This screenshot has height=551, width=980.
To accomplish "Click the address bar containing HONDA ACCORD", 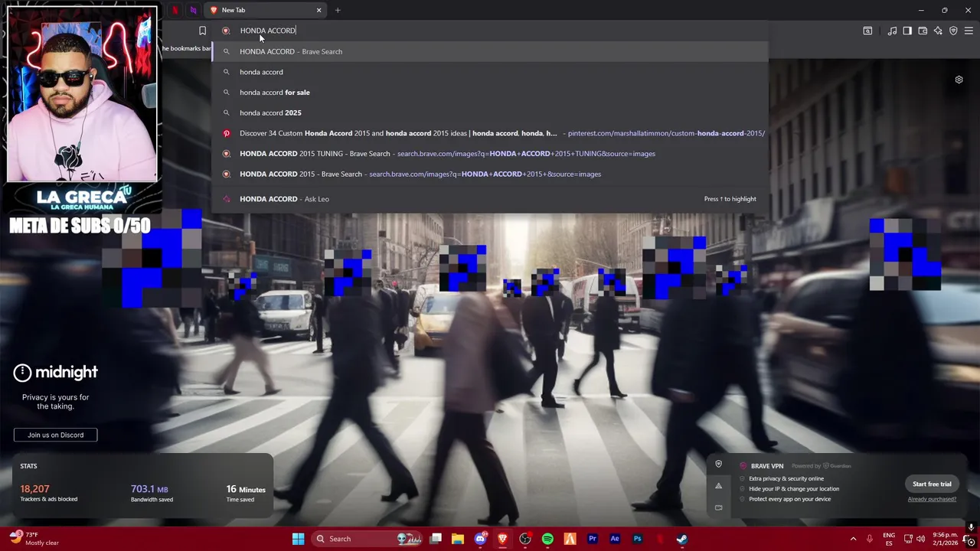I will coord(490,31).
